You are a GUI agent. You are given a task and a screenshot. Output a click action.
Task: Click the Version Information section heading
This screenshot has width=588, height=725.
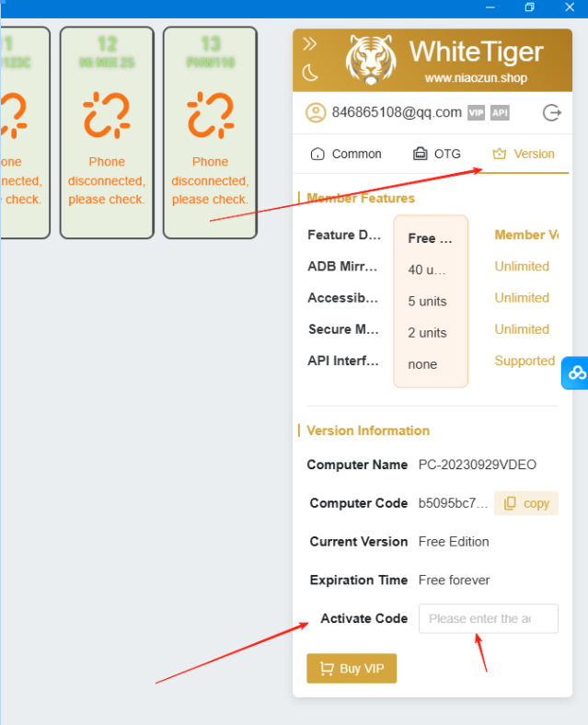368,431
